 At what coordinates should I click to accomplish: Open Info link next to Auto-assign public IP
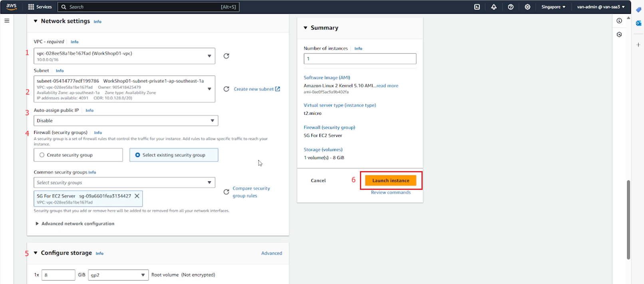pyautogui.click(x=89, y=110)
